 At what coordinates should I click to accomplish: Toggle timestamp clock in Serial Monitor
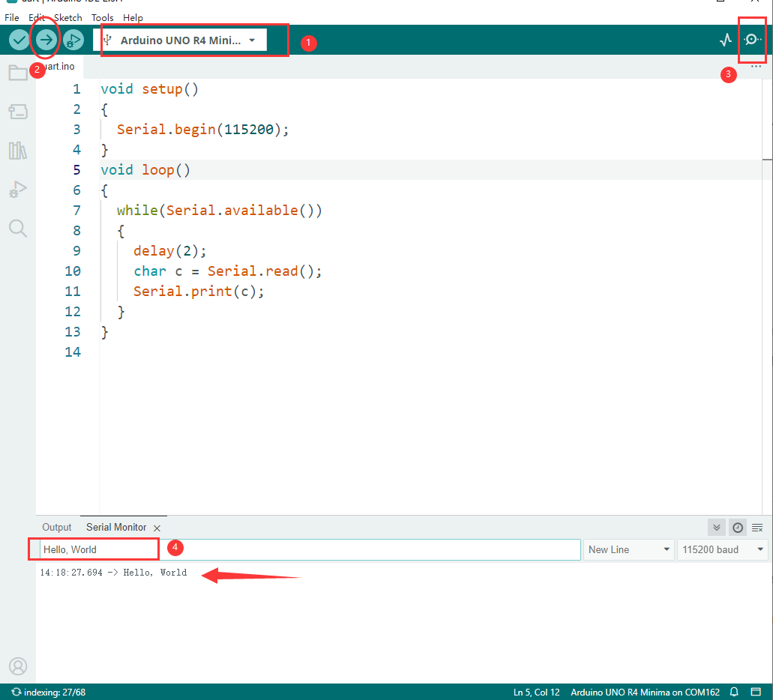[738, 528]
